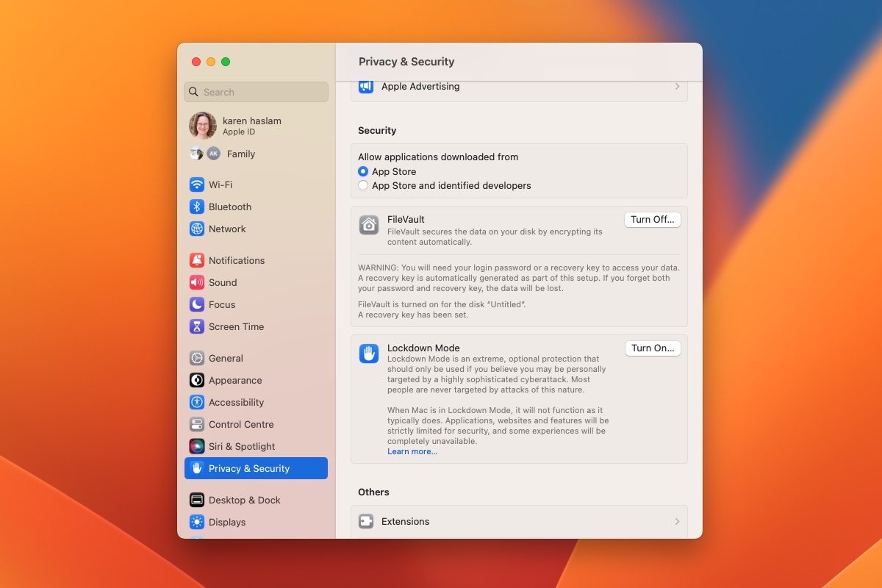The width and height of the screenshot is (882, 588).
Task: Click the Desktop & Dock icon
Action: point(196,500)
